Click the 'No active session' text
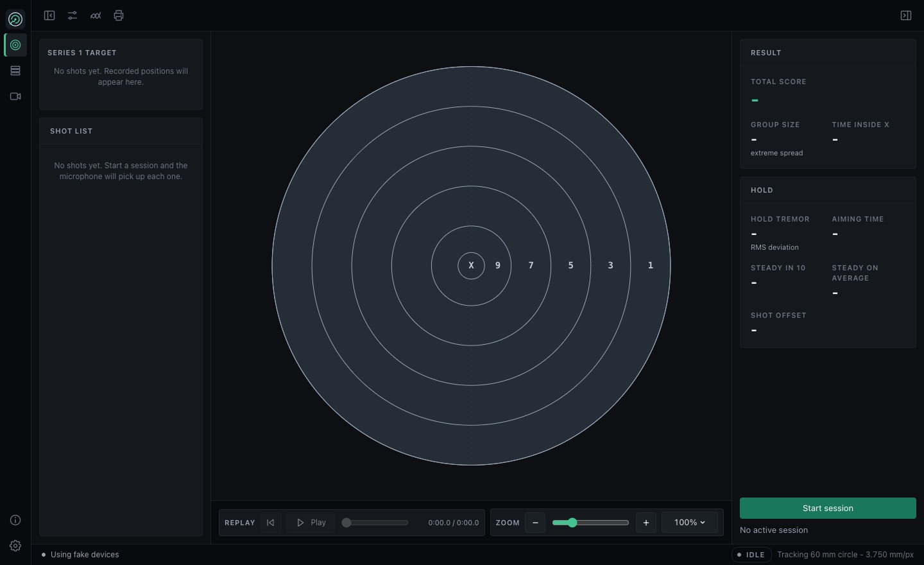 tap(774, 530)
